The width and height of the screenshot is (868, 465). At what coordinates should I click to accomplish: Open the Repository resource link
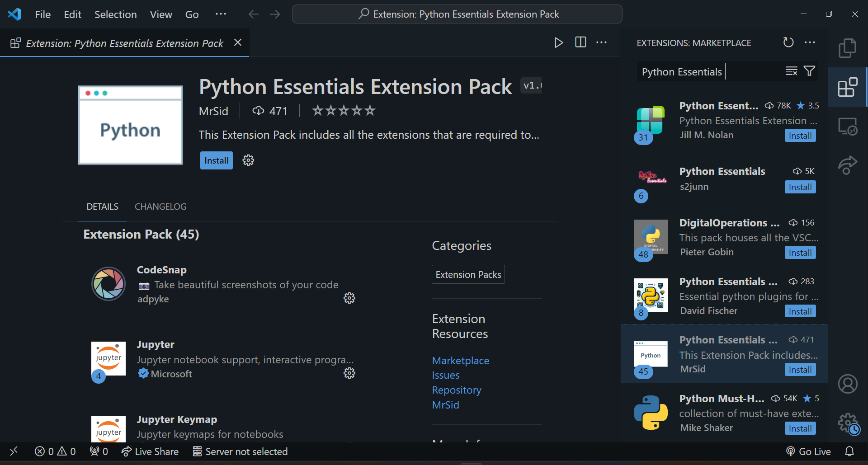coord(457,390)
